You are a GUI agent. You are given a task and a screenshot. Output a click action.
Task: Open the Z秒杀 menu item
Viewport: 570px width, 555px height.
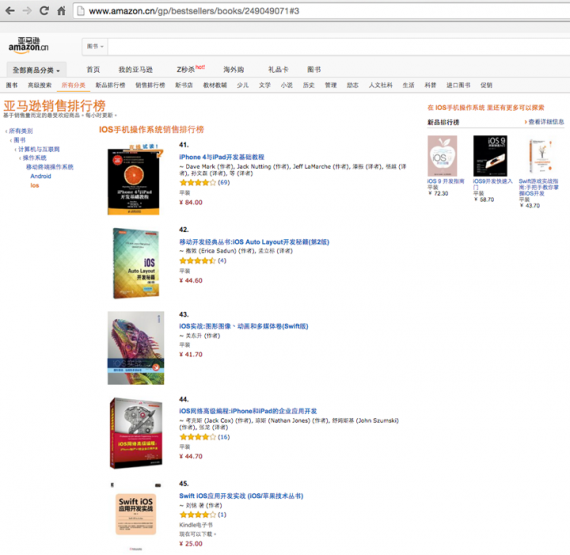[190, 69]
